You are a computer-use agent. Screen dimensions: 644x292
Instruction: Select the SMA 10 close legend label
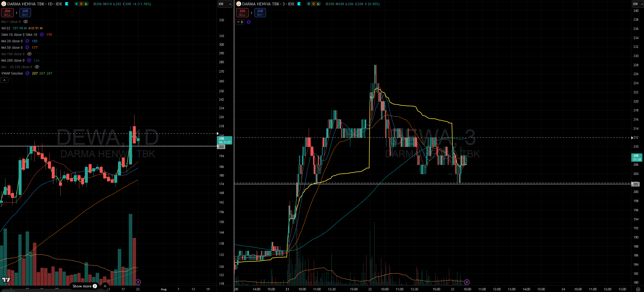pos(19,34)
